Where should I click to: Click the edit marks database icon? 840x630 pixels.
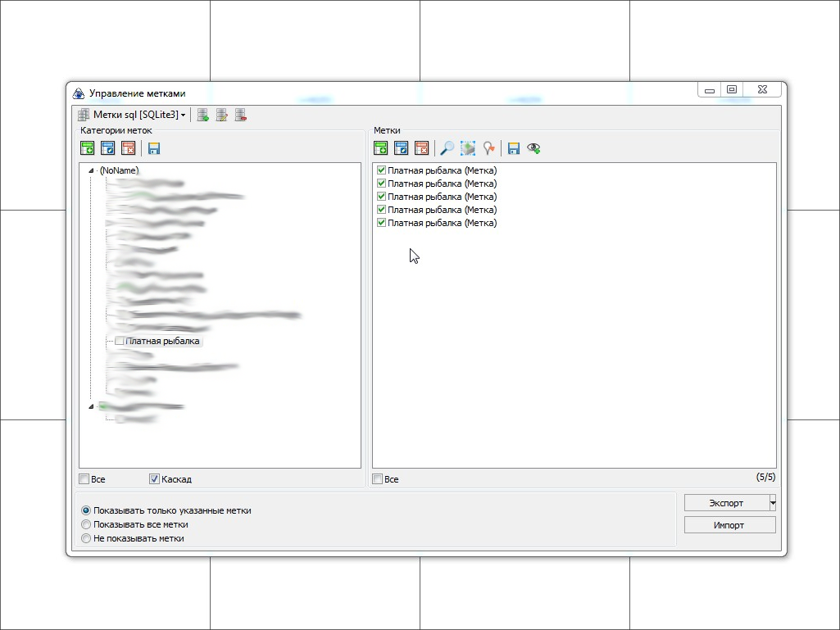pos(222,116)
